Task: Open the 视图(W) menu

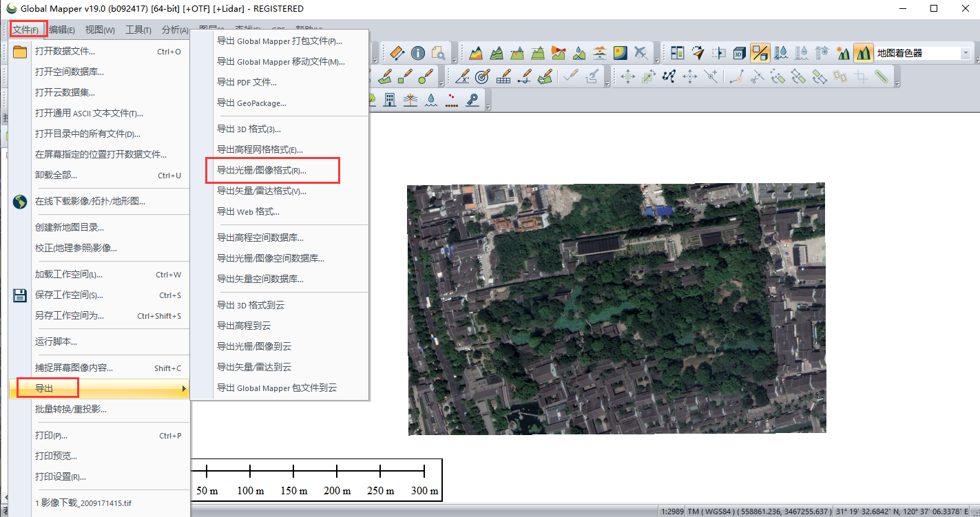Action: 100,30
